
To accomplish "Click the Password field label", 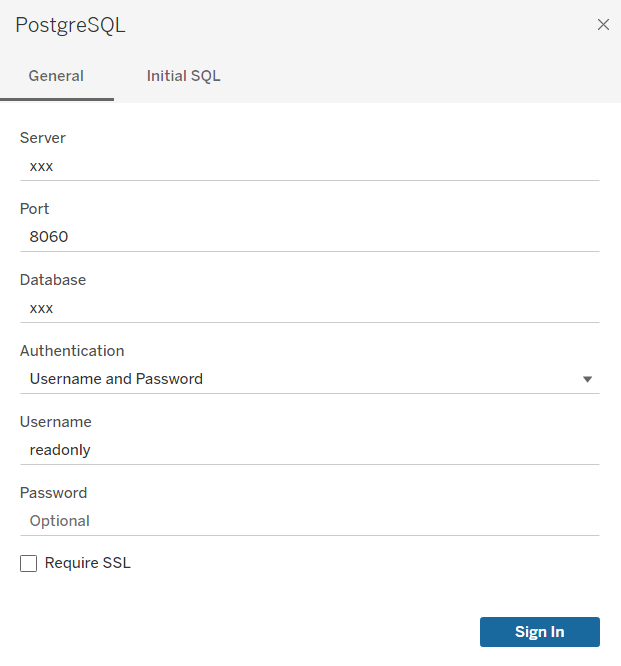I will point(54,493).
